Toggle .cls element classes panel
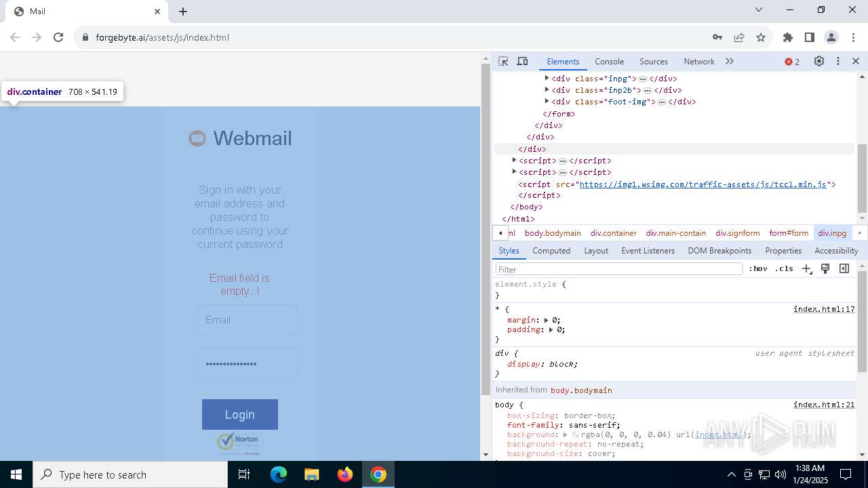The width and height of the screenshot is (868, 488). point(784,268)
